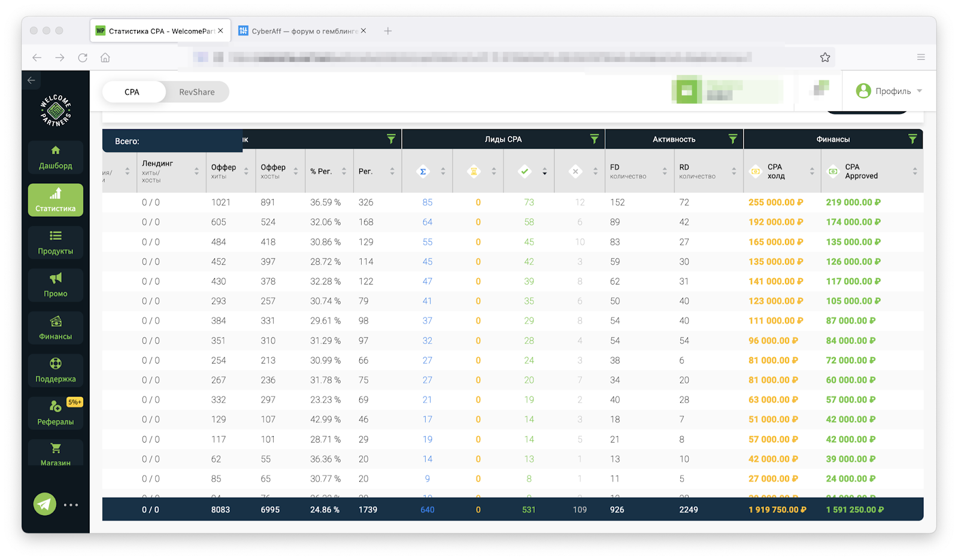Screen dimensions: 958x560
Task: Go to the Промо section
Action: tap(55, 285)
